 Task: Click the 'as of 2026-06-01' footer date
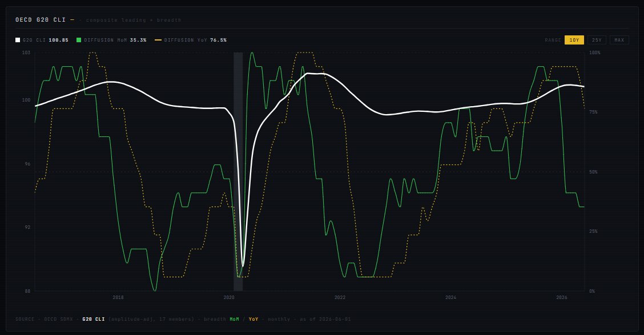tap(325, 319)
